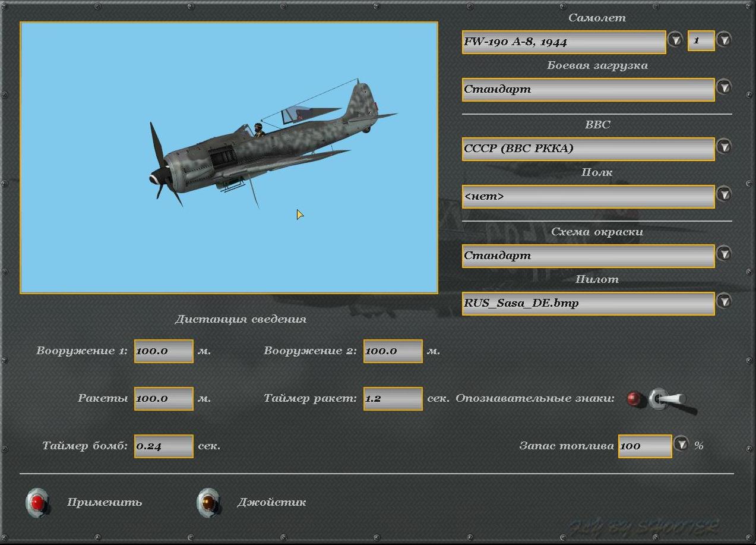Select the Ракеты distance input field
This screenshot has height=545, width=756.
pyautogui.click(x=163, y=399)
